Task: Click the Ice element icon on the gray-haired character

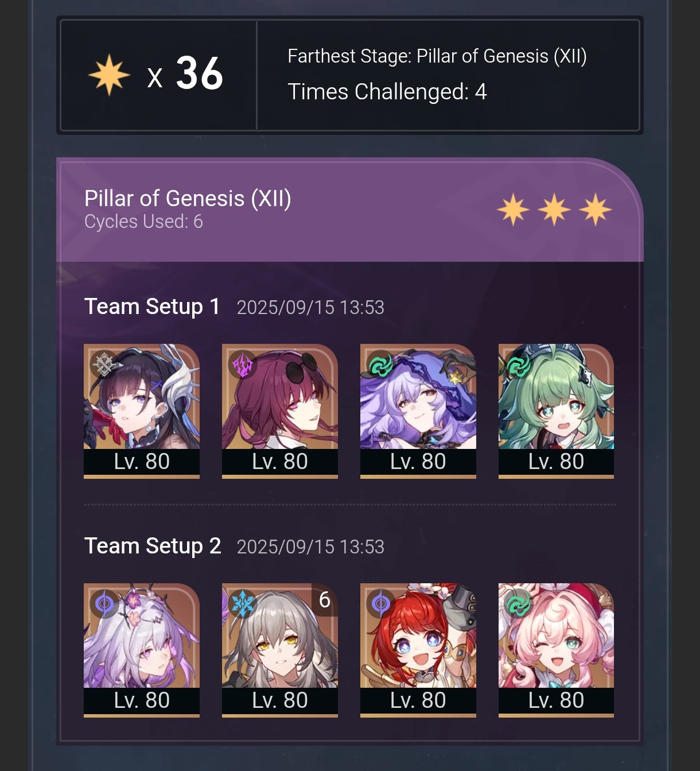Action: [x=242, y=603]
